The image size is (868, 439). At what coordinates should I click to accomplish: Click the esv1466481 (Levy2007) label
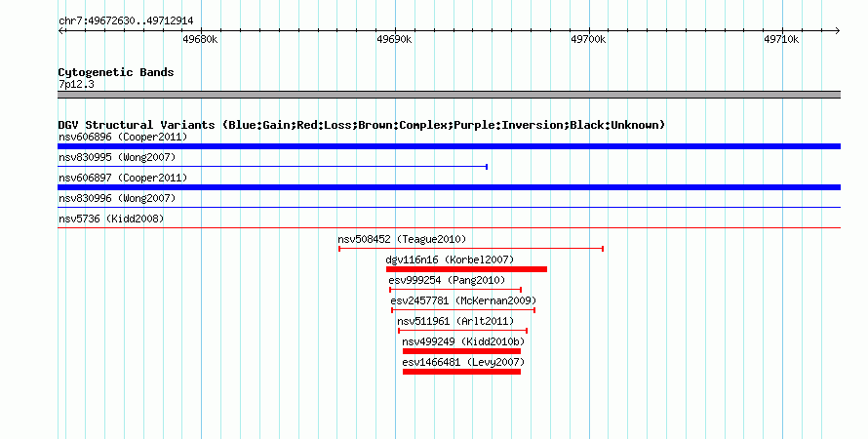463,362
